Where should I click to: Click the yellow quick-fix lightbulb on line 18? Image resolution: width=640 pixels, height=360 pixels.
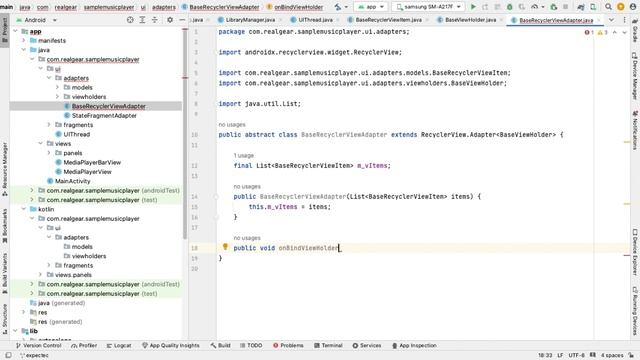tap(225, 247)
